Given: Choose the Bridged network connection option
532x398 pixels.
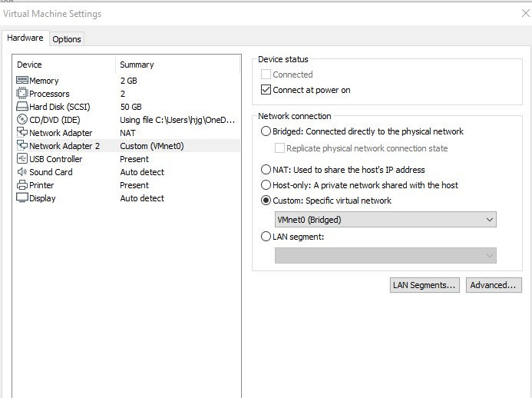Looking at the screenshot, I should (266, 131).
